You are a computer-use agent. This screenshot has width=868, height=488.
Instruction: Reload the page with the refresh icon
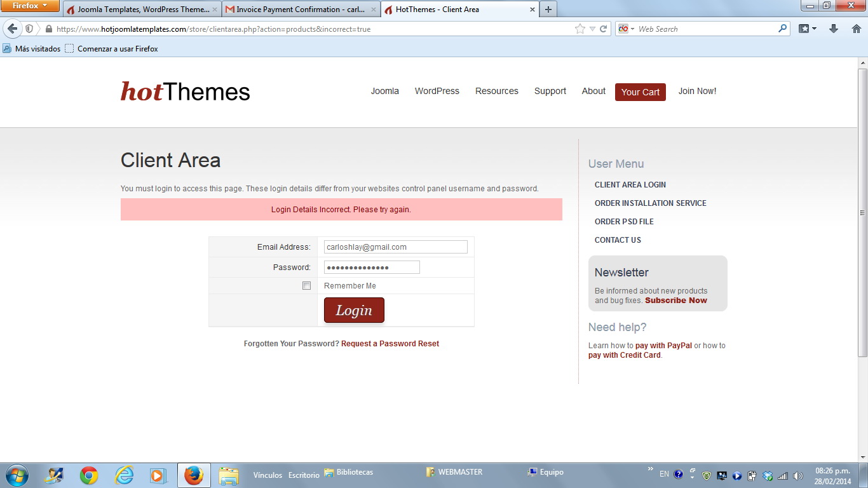604,29
